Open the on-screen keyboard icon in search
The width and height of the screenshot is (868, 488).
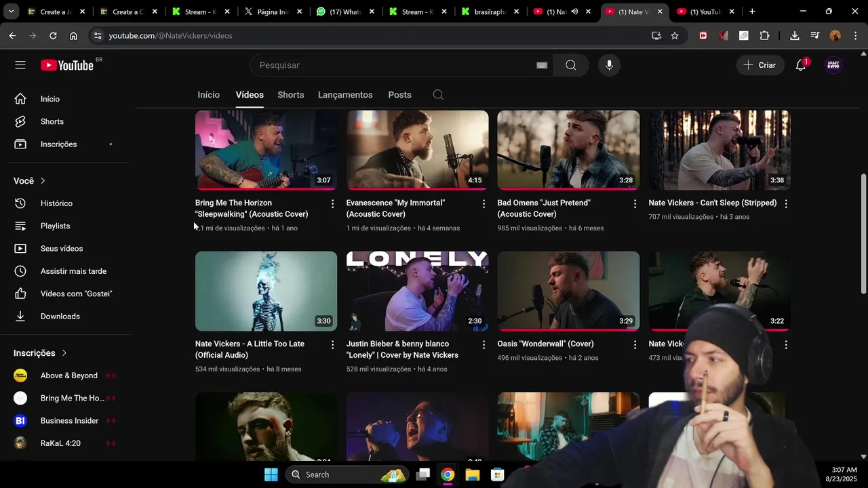pyautogui.click(x=542, y=65)
